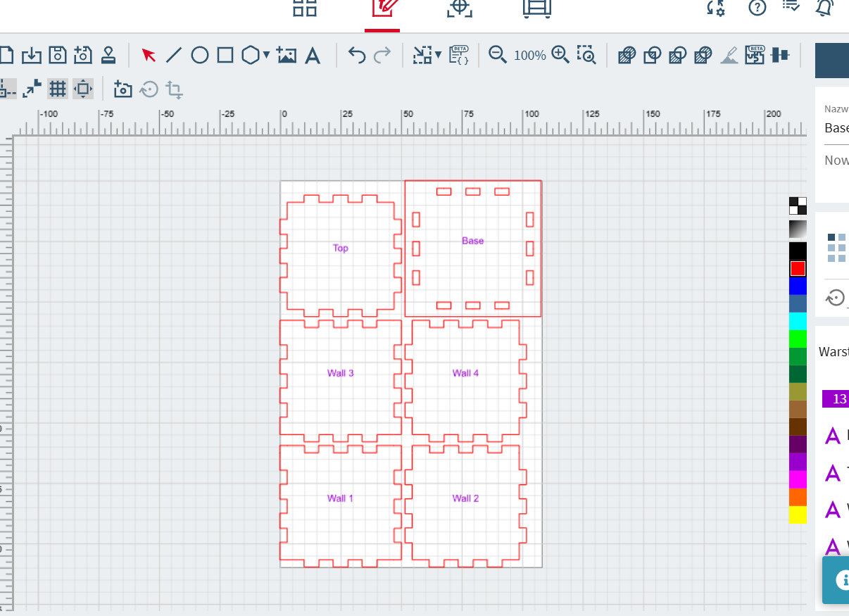The image size is (849, 616).
Task: Pick the orange color swatch
Action: tap(798, 497)
